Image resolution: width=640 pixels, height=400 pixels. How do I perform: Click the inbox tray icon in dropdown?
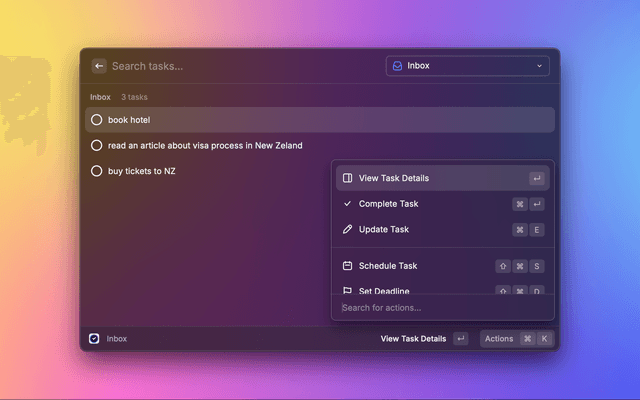pos(397,66)
